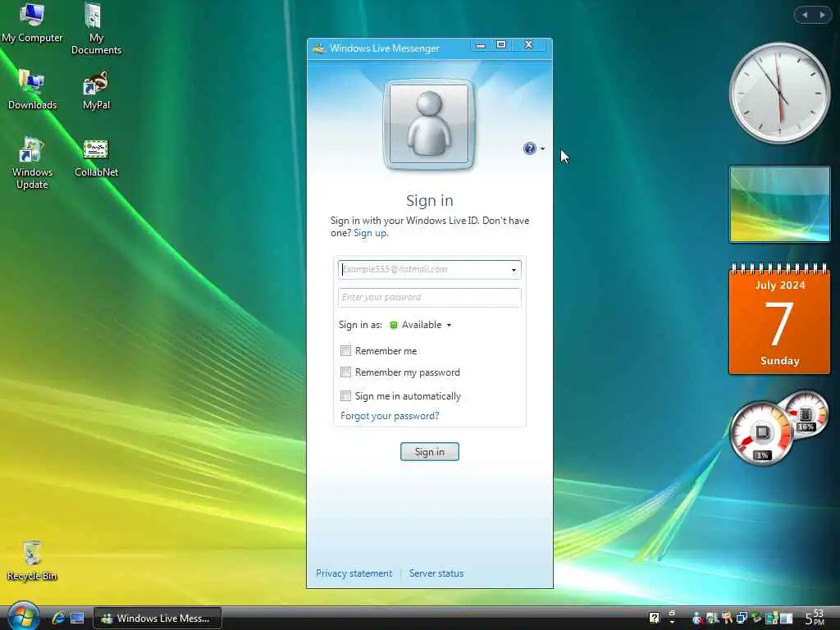Open the Server status link
Image resolution: width=840 pixels, height=630 pixels.
[436, 573]
